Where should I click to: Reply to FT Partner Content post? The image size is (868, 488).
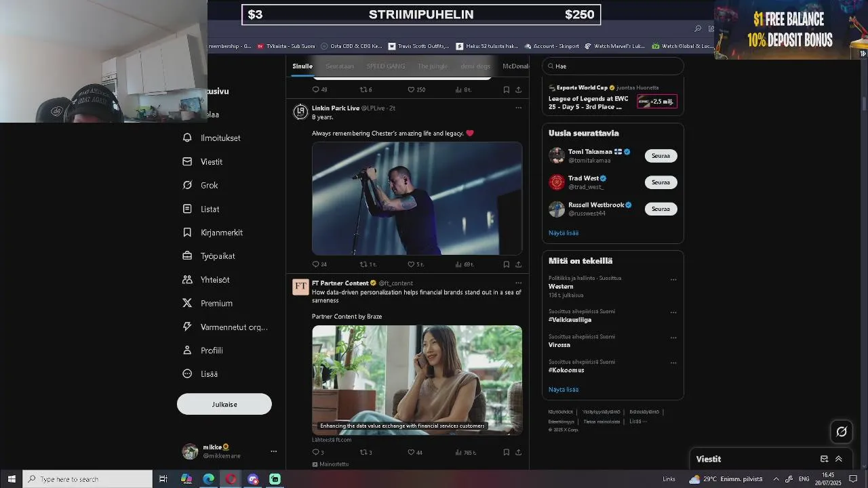tap(317, 452)
